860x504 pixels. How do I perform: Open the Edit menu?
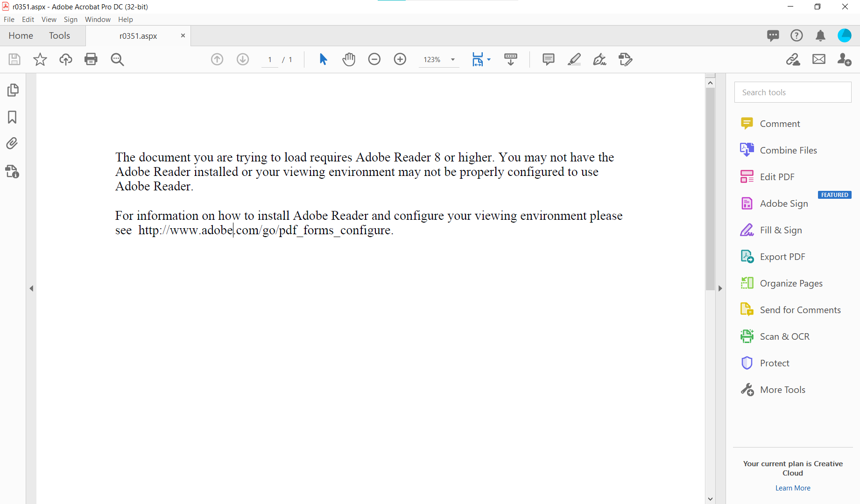(x=28, y=19)
